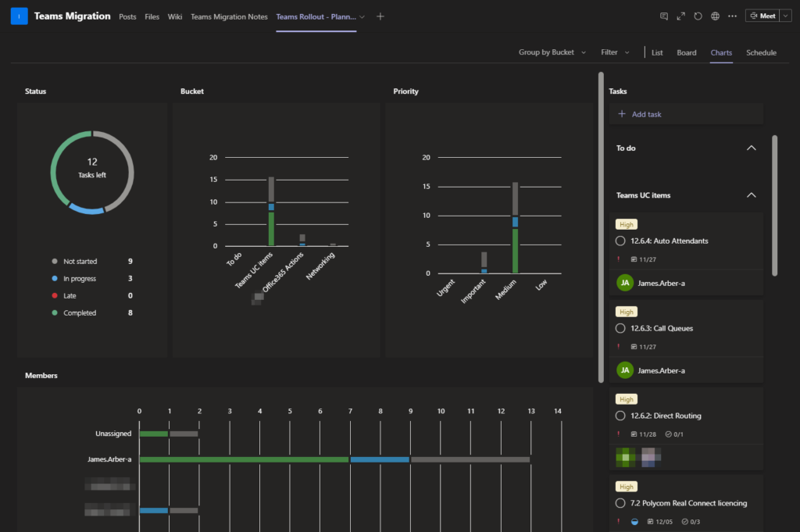
Task: Mark 7.2 Polycom Real Connect licencing complete
Action: pyautogui.click(x=620, y=503)
